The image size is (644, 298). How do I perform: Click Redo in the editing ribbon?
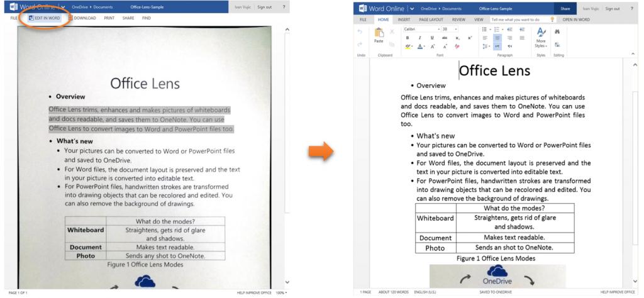360,45
